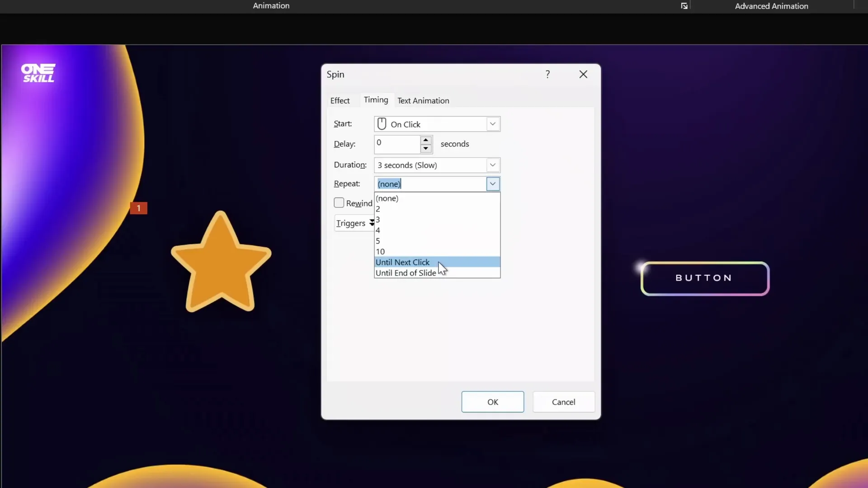Viewport: 868px width, 488px height.
Task: Choose repeat 5 times option
Action: point(437,241)
